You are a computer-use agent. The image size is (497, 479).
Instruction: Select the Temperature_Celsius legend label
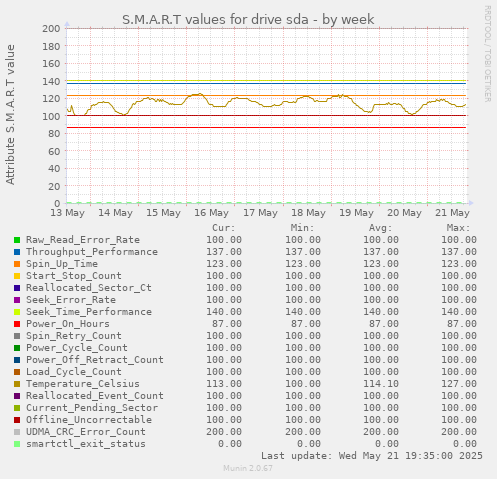pyautogui.click(x=83, y=384)
